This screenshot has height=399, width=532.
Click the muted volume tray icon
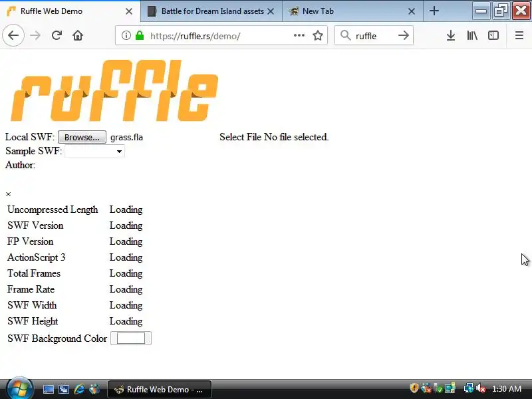(x=480, y=388)
